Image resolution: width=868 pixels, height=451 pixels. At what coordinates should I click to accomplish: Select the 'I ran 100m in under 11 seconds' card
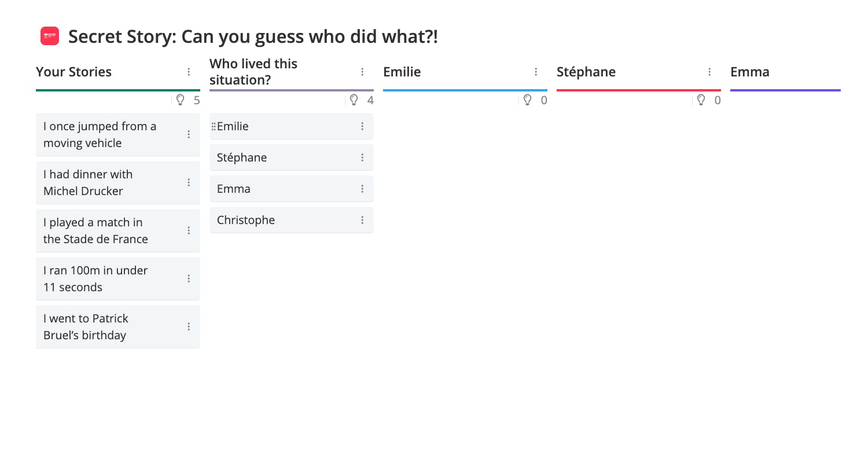pyautogui.click(x=118, y=278)
